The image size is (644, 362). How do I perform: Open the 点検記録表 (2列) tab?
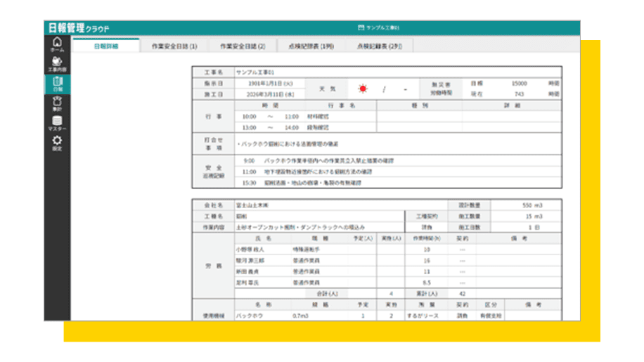(x=379, y=46)
